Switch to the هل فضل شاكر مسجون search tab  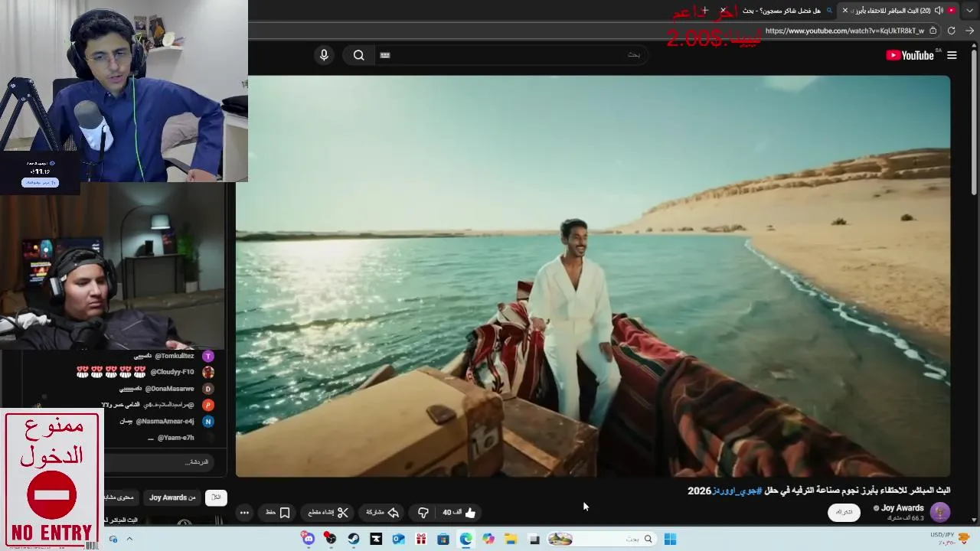[x=781, y=11]
